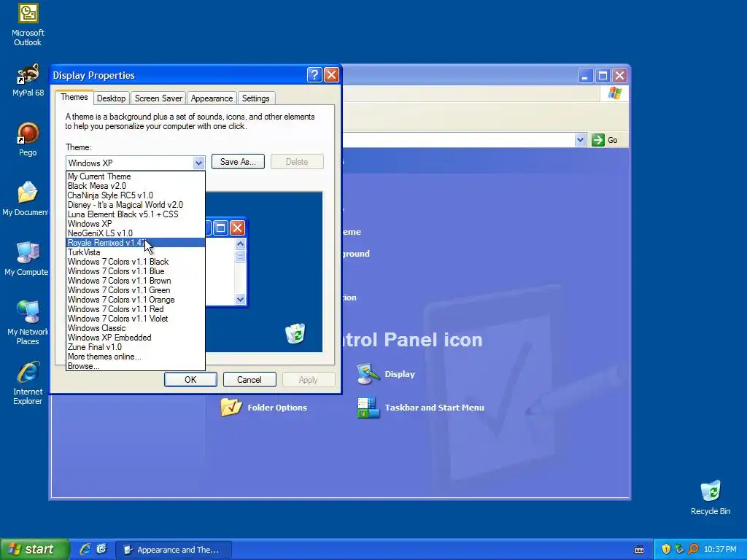The width and height of the screenshot is (747, 560).
Task: Choose ChaNinja Style RC5 v1.0 theme
Action: click(x=136, y=195)
